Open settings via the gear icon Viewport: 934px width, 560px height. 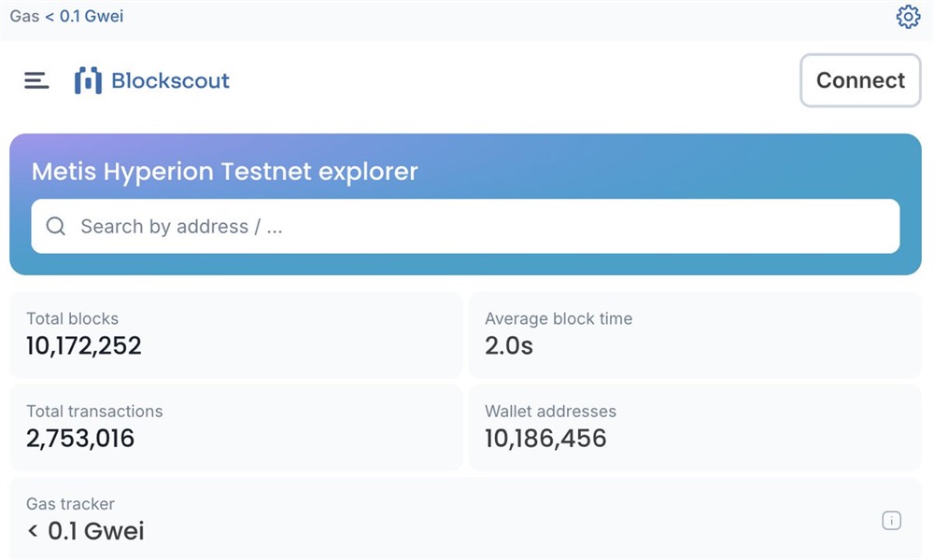[908, 17]
